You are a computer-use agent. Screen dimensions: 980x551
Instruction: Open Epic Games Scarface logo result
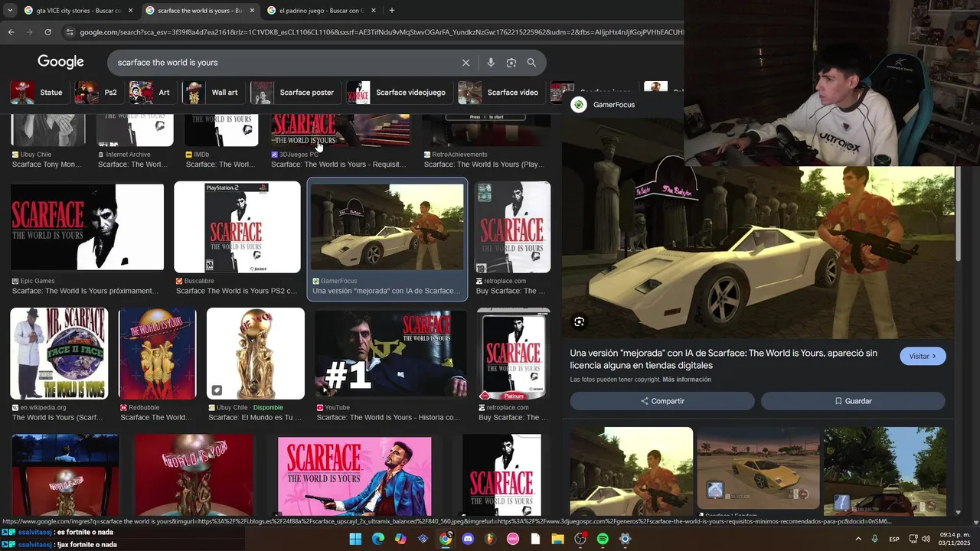click(x=87, y=227)
